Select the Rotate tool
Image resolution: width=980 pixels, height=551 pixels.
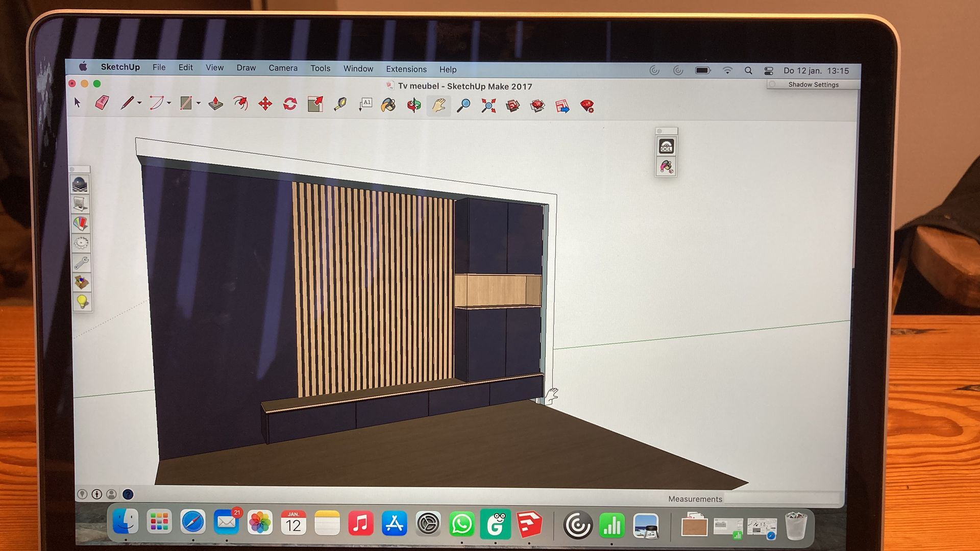click(x=290, y=104)
